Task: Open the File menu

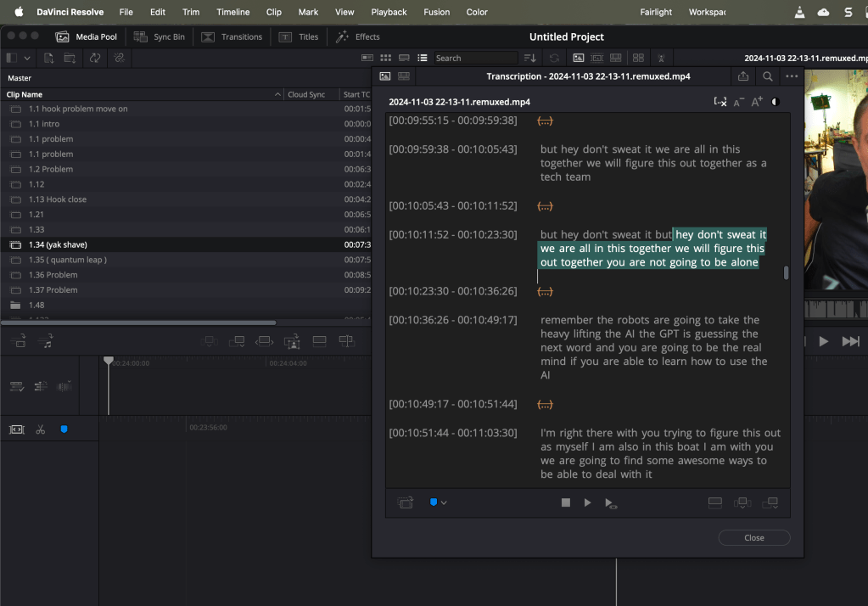Action: point(126,12)
